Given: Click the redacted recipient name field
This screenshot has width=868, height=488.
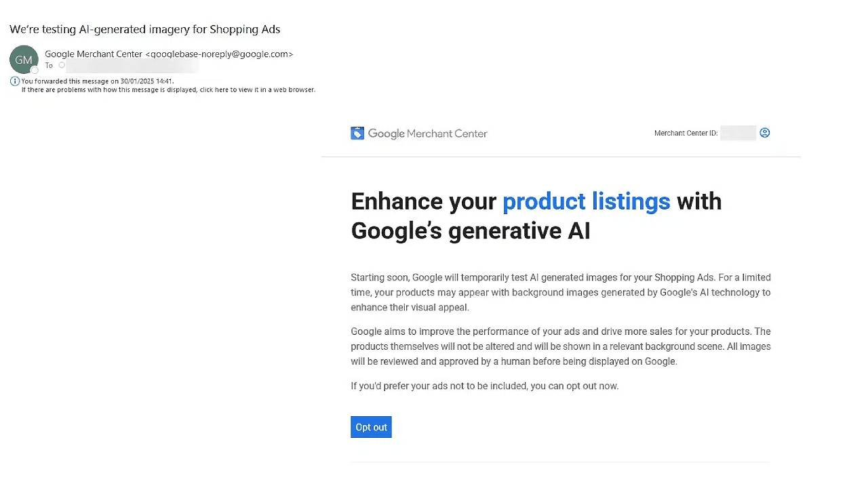Looking at the screenshot, I should coord(132,66).
